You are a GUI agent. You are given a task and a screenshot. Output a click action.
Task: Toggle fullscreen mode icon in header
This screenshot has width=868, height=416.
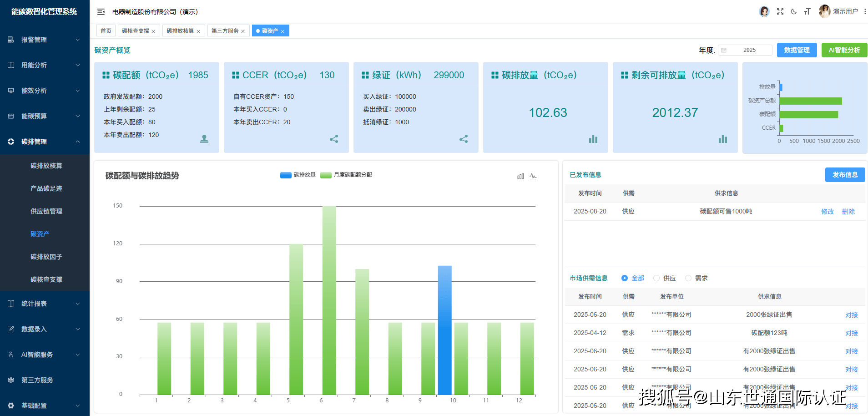[780, 11]
